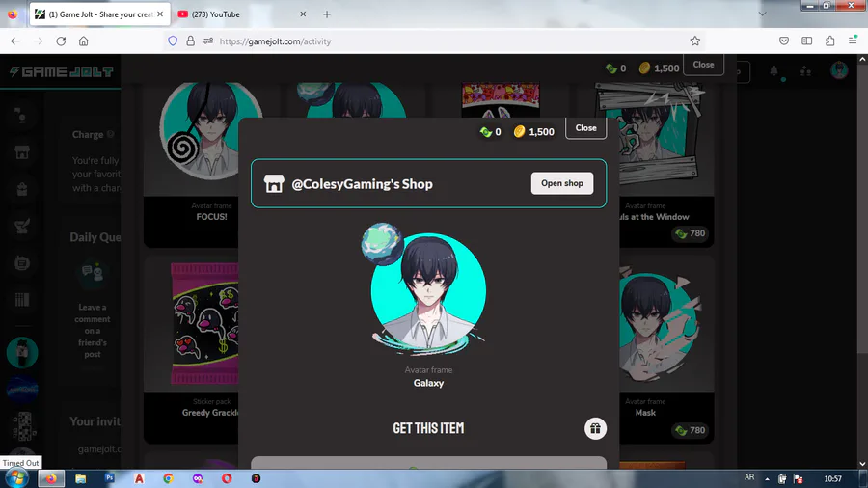Reload the current page
Image resolution: width=868 pixels, height=488 pixels.
tap(61, 41)
